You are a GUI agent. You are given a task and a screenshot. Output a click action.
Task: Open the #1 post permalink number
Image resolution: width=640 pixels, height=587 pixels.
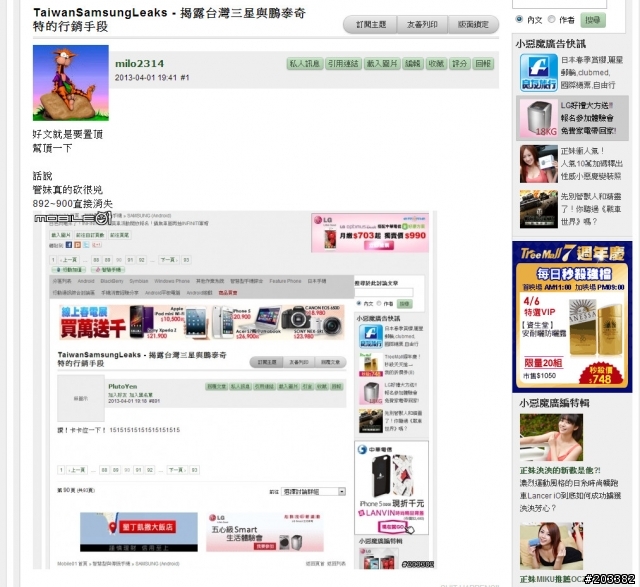click(184, 78)
